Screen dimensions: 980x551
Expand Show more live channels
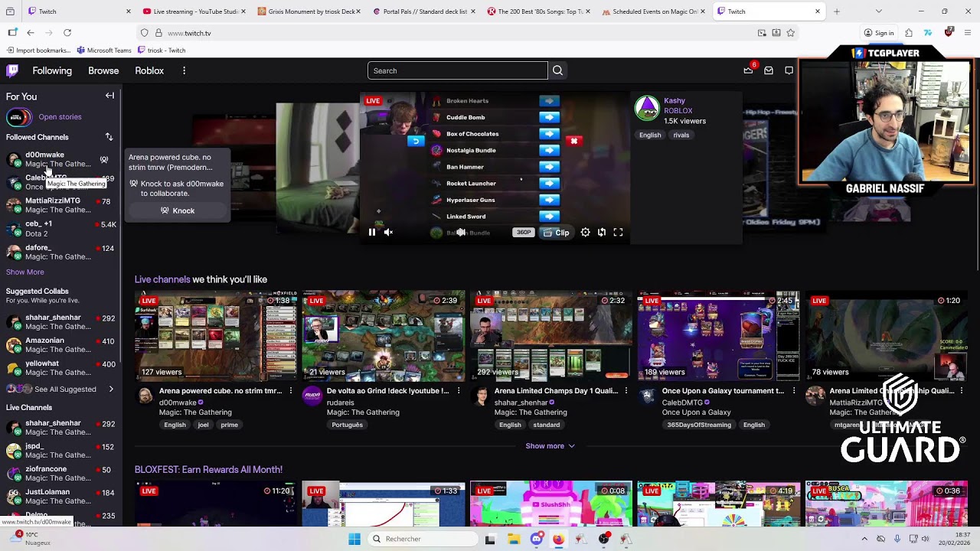[550, 446]
